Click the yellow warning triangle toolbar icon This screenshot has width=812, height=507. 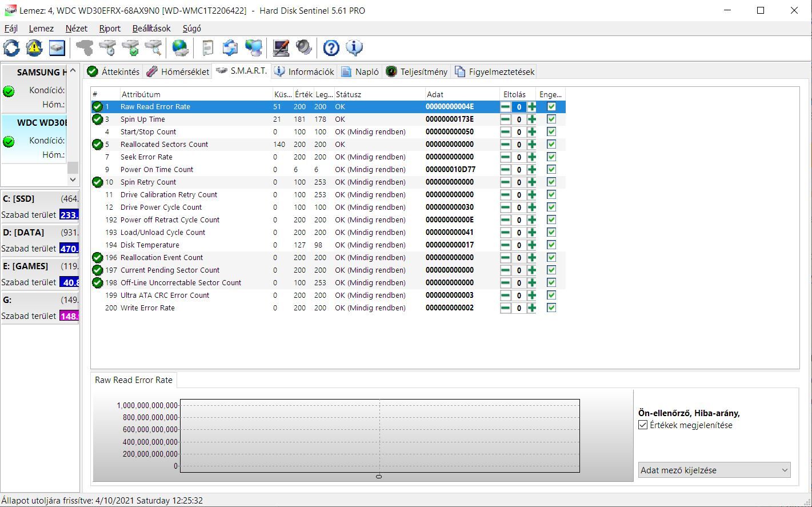(34, 47)
